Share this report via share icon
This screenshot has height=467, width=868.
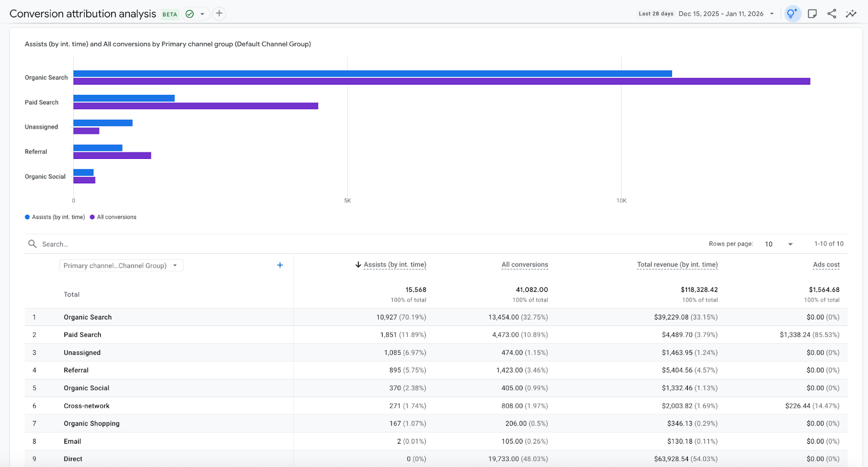coord(832,14)
